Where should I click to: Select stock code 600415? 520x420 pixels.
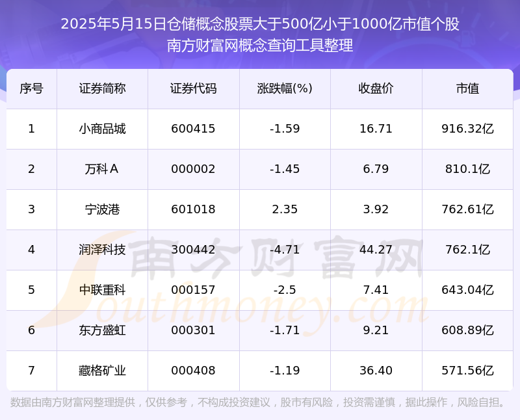tap(193, 129)
